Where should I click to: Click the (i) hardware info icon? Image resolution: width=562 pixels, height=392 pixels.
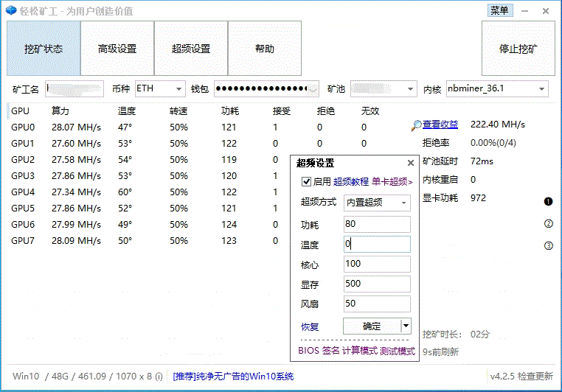pos(159,377)
